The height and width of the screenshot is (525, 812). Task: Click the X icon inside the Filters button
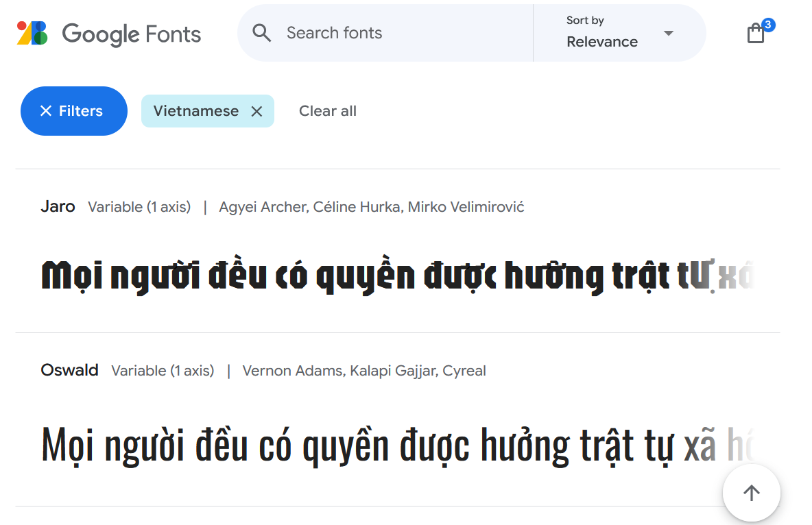[46, 110]
